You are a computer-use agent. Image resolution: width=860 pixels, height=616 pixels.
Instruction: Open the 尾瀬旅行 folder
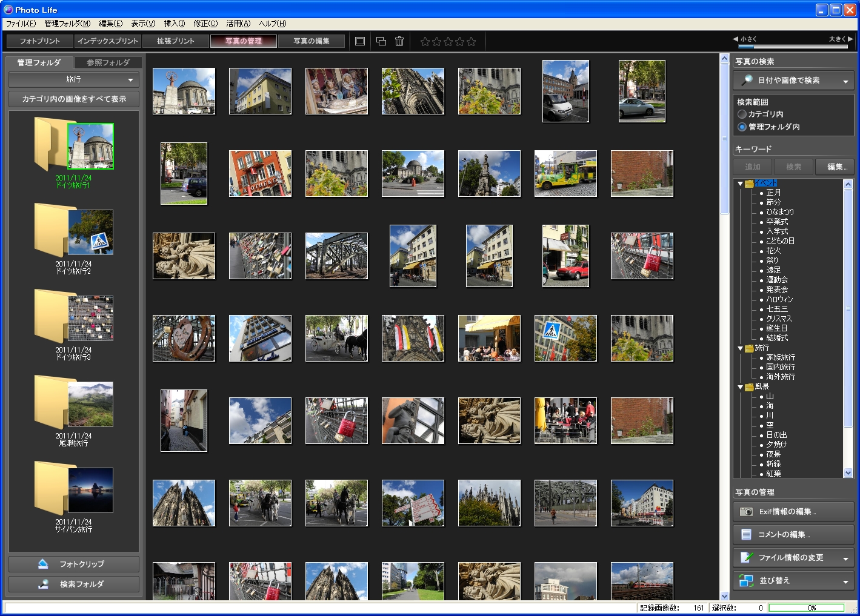pos(73,411)
